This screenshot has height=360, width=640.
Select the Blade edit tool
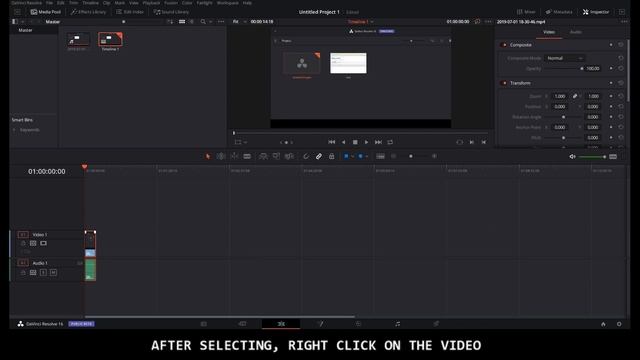tap(247, 156)
